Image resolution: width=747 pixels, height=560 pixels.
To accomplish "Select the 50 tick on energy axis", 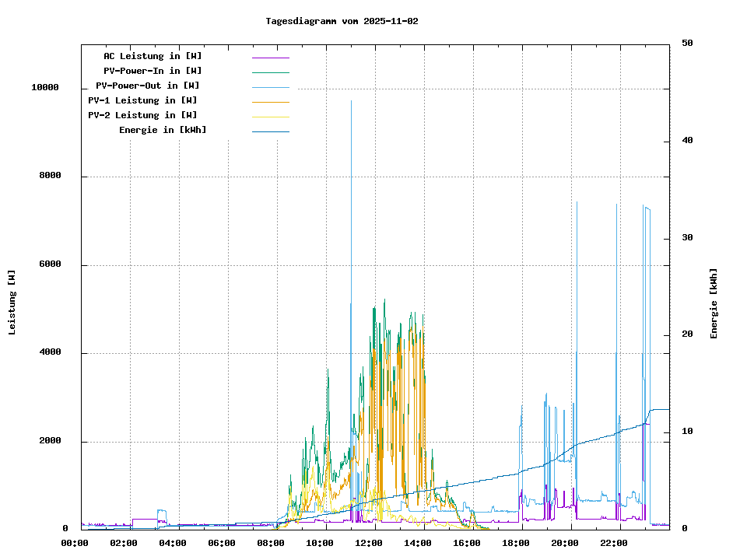I will pyautogui.click(x=687, y=44).
